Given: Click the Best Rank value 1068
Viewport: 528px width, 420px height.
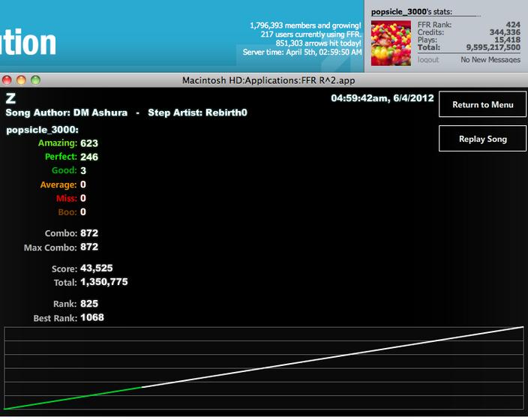Looking at the screenshot, I should click(x=92, y=317).
